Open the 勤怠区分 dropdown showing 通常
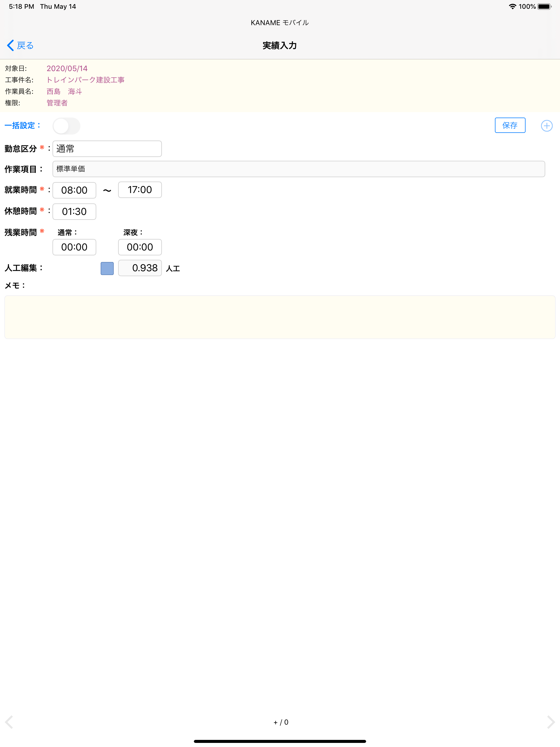560x747 pixels. tap(107, 148)
